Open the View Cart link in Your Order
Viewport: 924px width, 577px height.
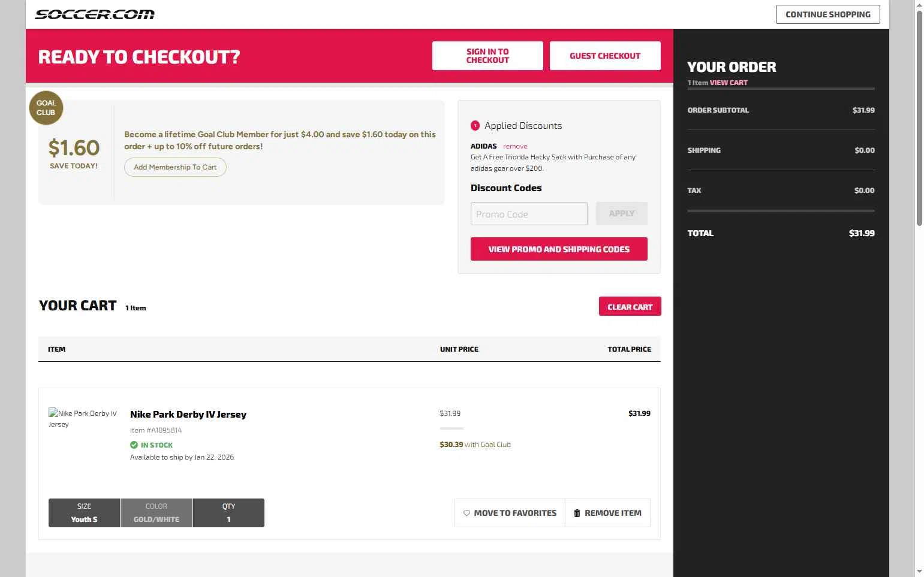pos(729,83)
